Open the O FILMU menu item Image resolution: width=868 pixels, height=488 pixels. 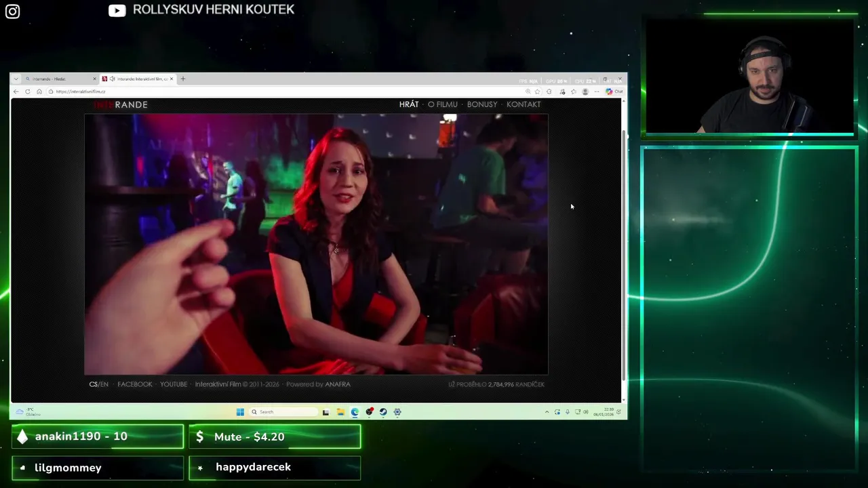click(443, 104)
